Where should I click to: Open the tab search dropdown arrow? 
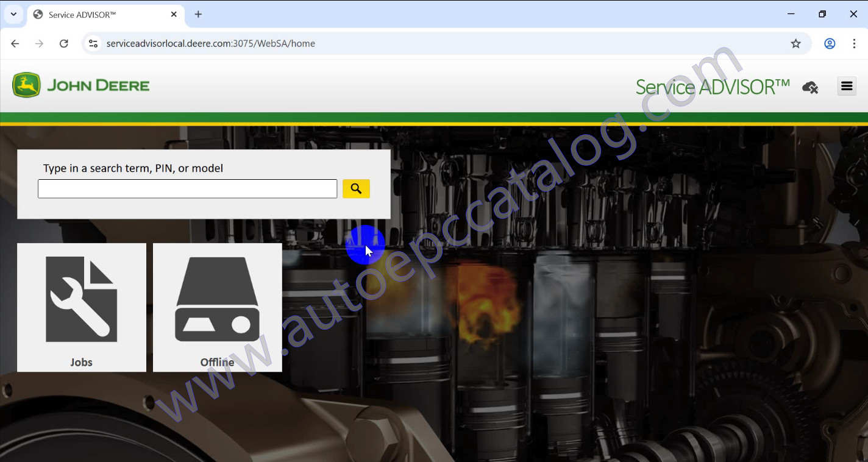(13, 13)
